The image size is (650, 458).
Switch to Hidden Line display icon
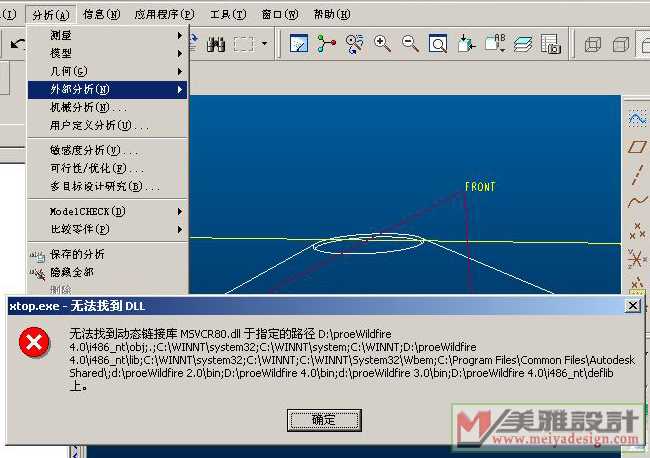pyautogui.click(x=621, y=44)
